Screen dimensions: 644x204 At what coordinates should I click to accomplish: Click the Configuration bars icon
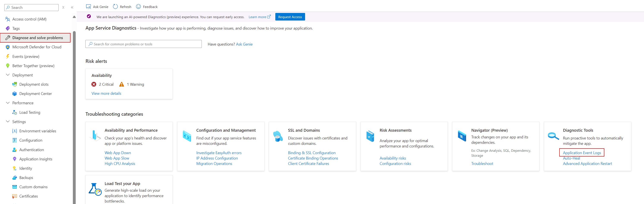pos(15,140)
